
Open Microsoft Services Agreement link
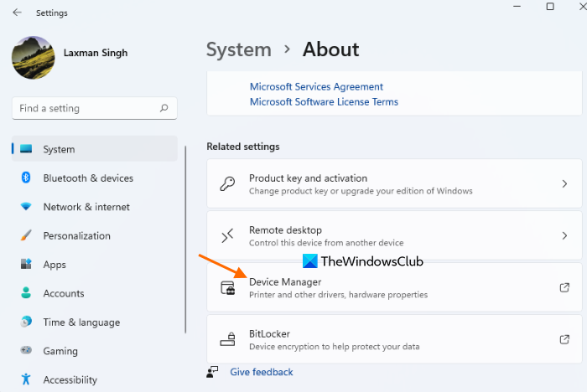point(316,86)
